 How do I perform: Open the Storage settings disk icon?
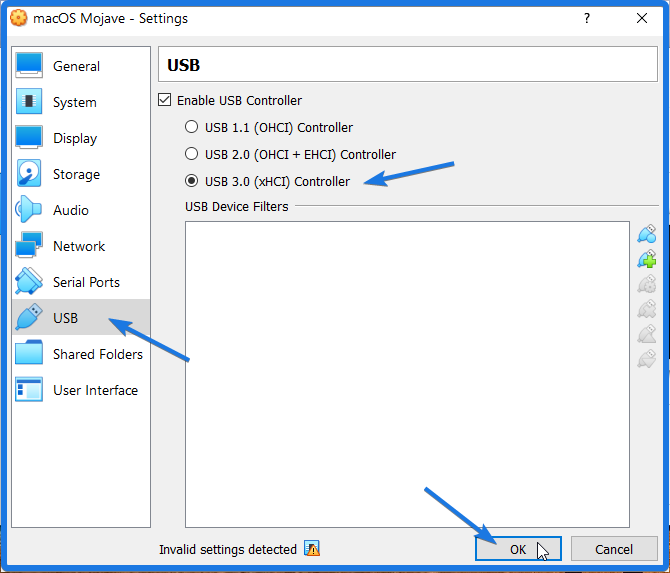(x=29, y=173)
